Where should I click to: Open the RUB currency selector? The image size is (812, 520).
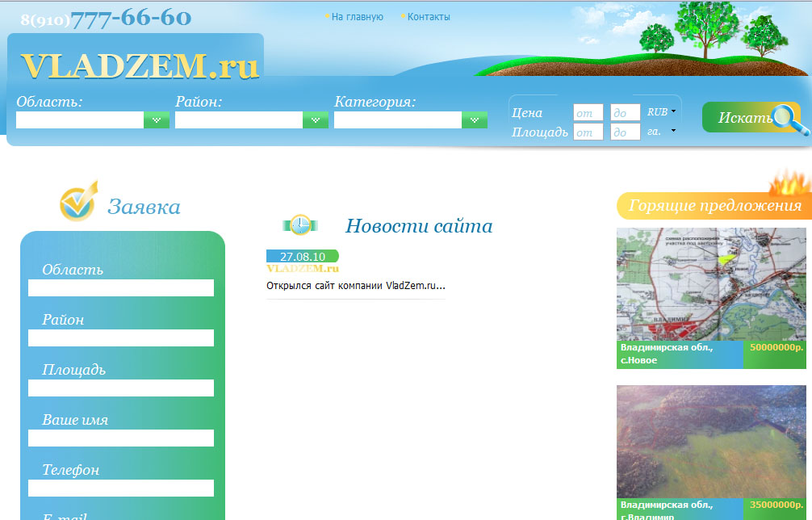click(x=662, y=112)
